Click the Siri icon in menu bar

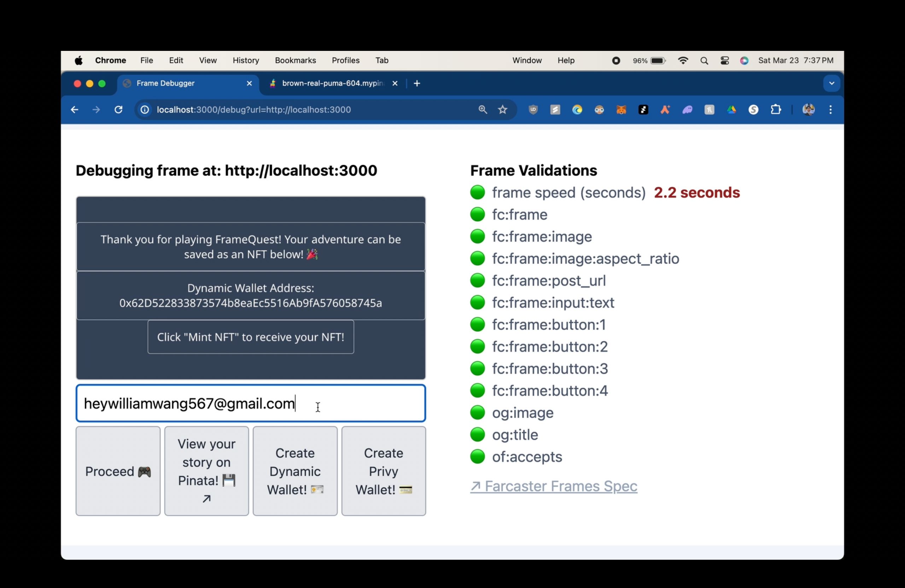coord(744,61)
